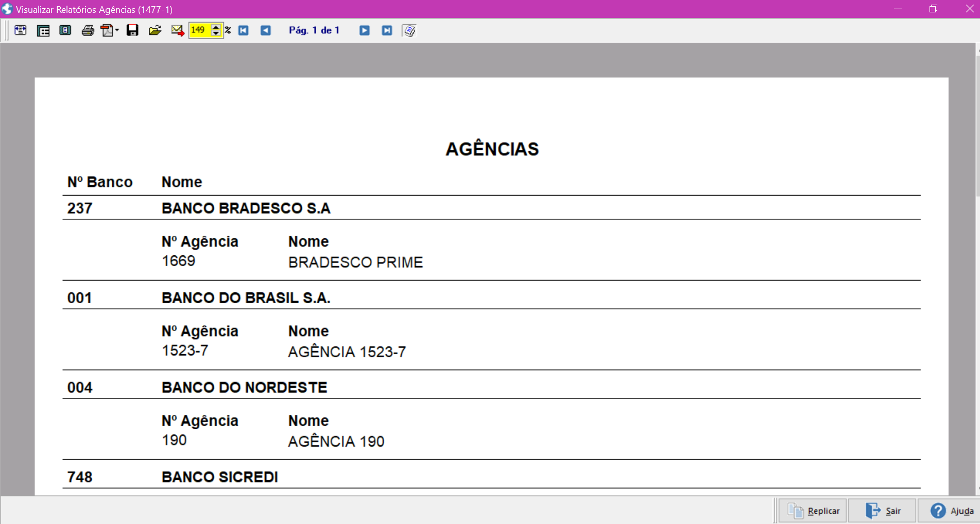The height and width of the screenshot is (524, 980).
Task: Select the 'BANCO BRADESCO S.A' bank name
Action: [x=246, y=208]
